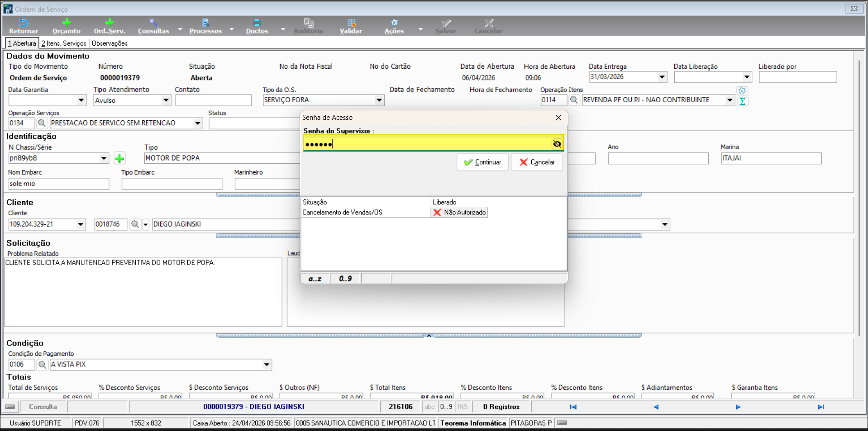Viewport: 868px width, 431px height.
Task: Expand the Processos dropdown arrow
Action: coord(232,29)
